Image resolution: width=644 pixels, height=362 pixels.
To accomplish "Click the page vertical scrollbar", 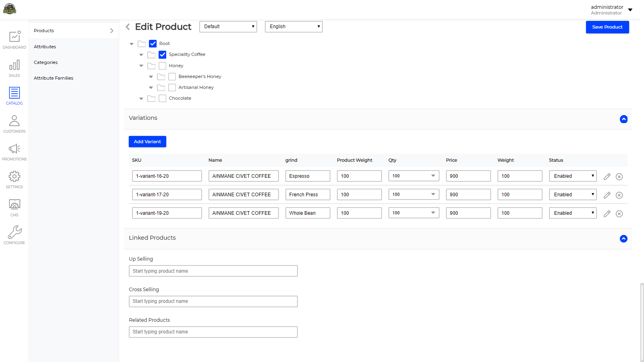I will (x=642, y=322).
